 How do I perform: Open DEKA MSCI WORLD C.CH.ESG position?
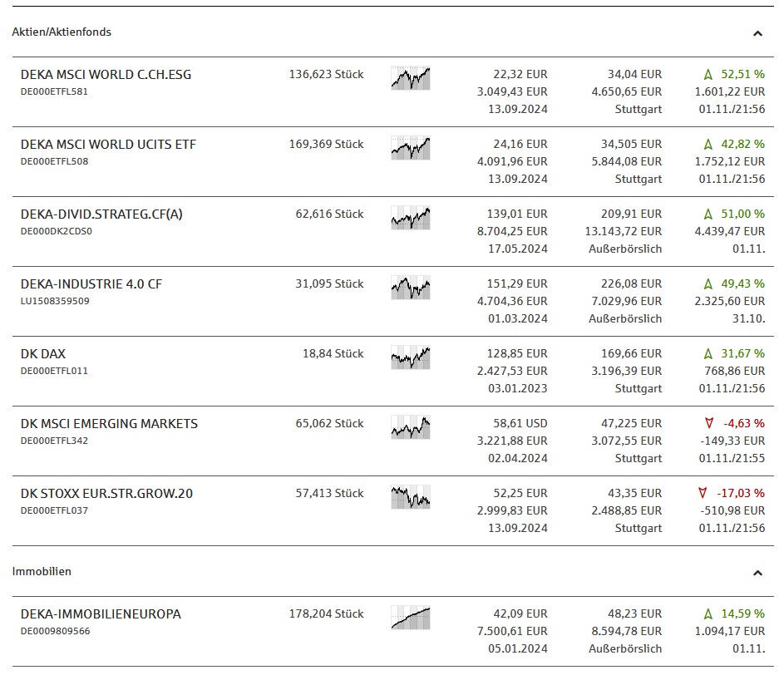pos(106,75)
